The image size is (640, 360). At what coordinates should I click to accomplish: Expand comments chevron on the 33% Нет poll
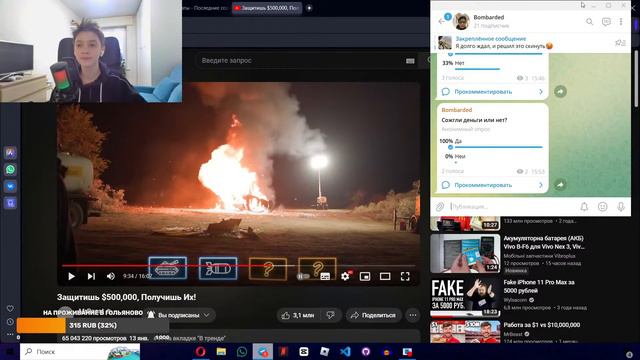click(x=541, y=92)
